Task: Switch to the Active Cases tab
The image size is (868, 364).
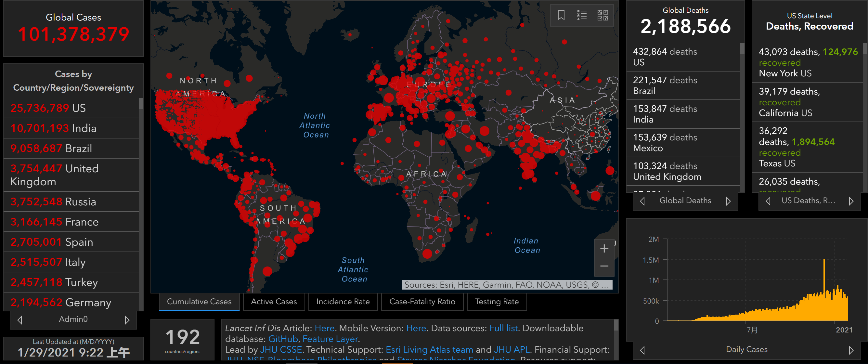Action: pyautogui.click(x=274, y=302)
